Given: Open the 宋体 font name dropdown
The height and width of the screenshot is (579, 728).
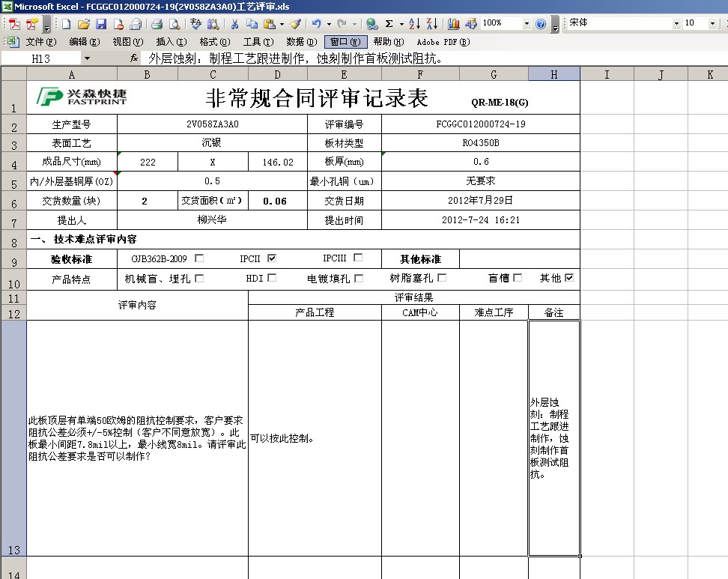Looking at the screenshot, I should (x=676, y=23).
